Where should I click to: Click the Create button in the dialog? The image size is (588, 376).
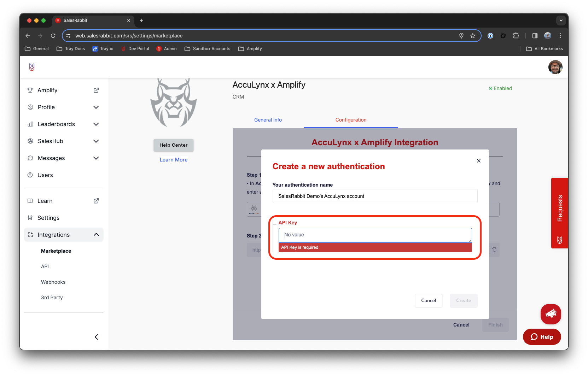click(464, 300)
